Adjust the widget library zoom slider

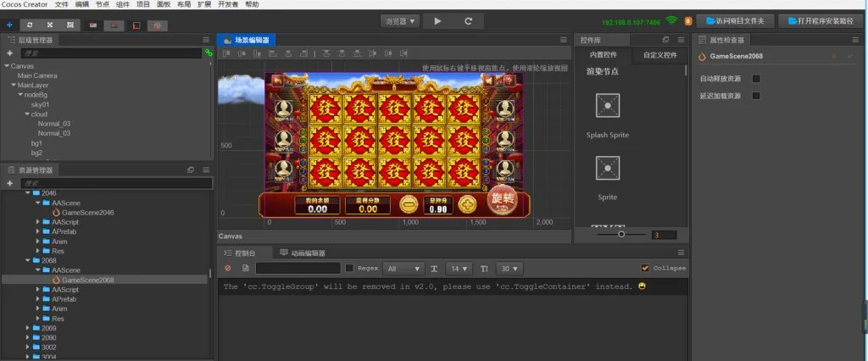pos(621,234)
